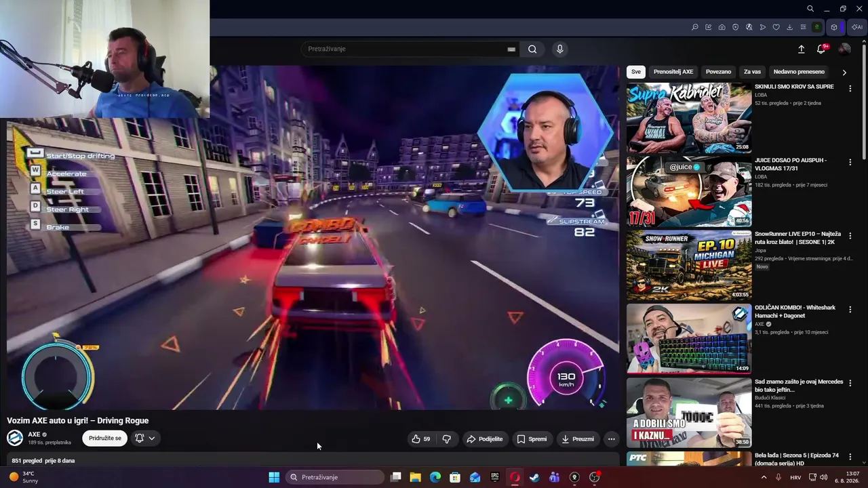Open options for SKINULI SMO KROV SA SUPRE

coord(850,88)
